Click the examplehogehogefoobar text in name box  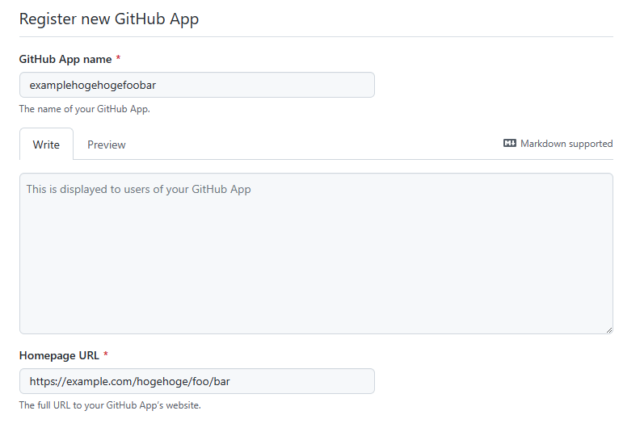tap(93, 85)
